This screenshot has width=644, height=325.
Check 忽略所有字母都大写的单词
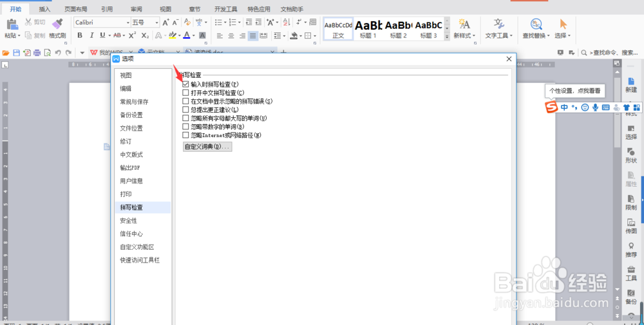tap(185, 118)
